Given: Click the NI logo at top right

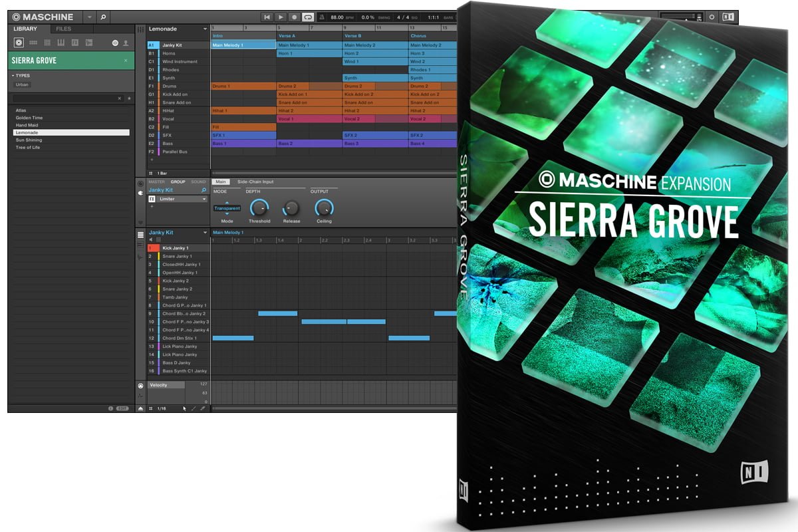Looking at the screenshot, I should [729, 17].
